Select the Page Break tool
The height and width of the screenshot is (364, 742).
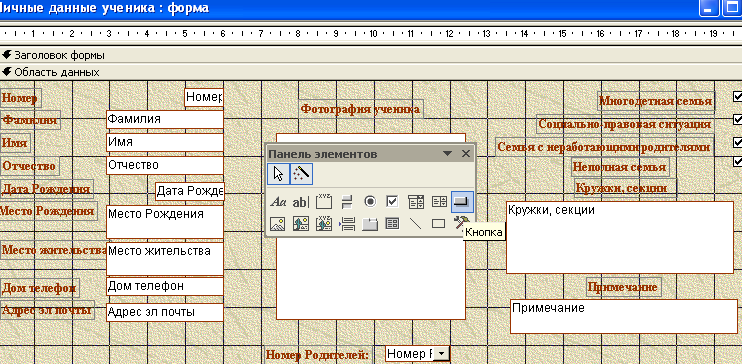click(x=347, y=223)
